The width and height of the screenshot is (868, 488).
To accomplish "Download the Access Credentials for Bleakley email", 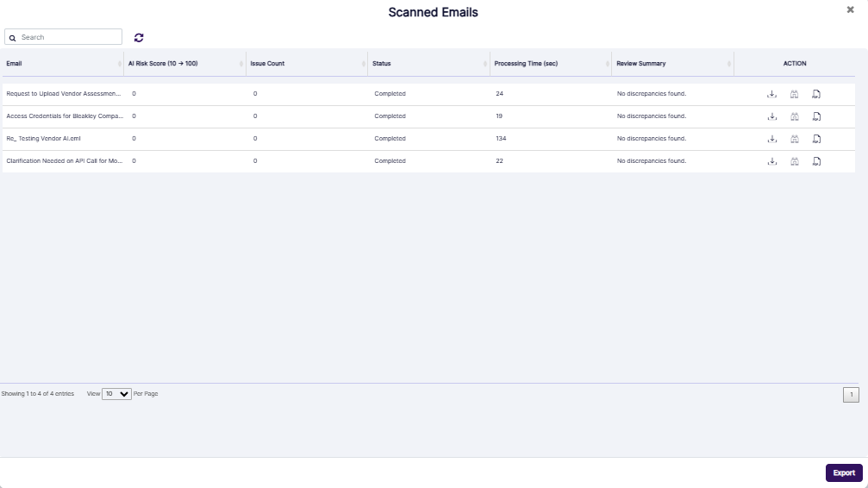I will tap(771, 116).
